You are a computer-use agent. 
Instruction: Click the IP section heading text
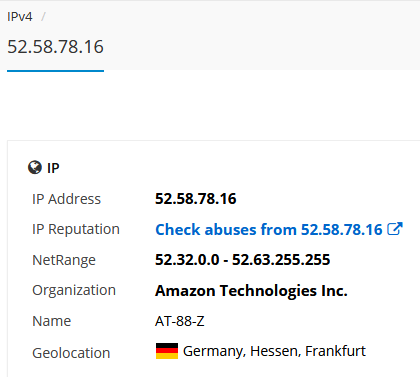coord(53,168)
